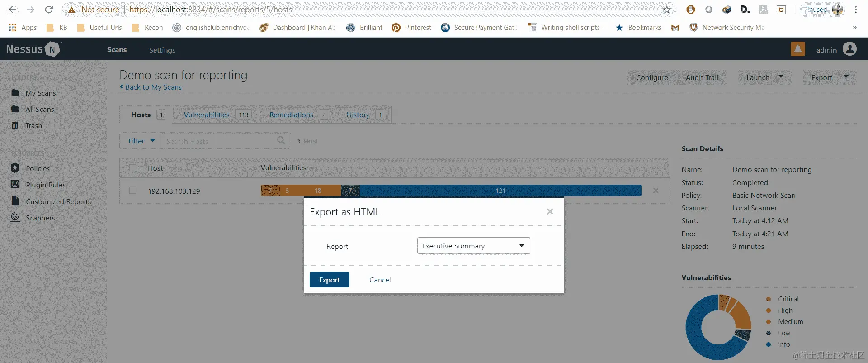Image resolution: width=868 pixels, height=363 pixels.
Task: Open Customized Reports
Action: click(51, 201)
